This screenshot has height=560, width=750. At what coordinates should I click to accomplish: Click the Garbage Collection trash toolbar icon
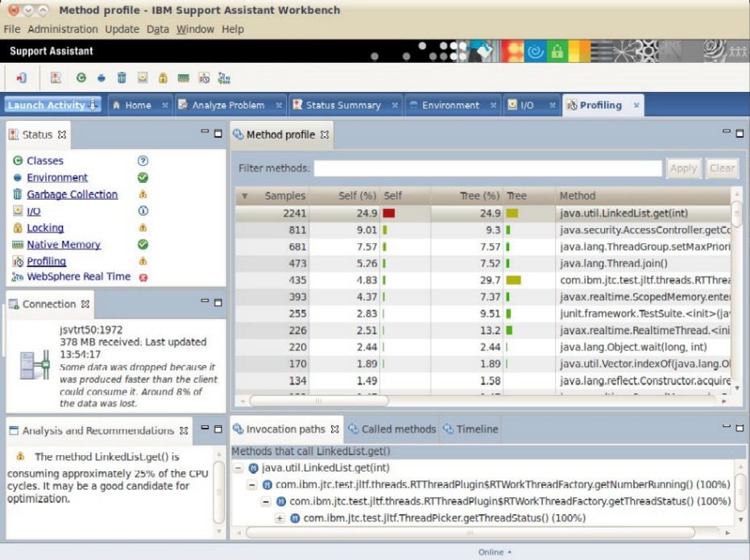(122, 77)
